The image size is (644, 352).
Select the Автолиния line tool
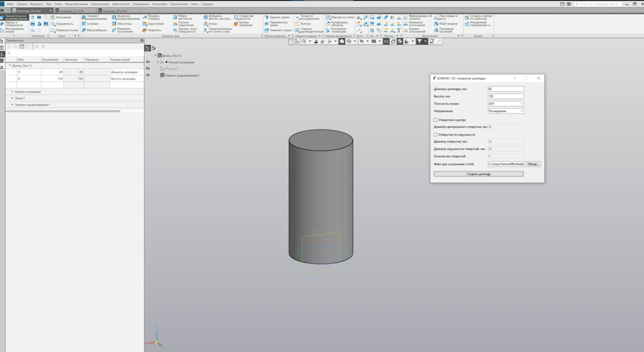[60, 17]
